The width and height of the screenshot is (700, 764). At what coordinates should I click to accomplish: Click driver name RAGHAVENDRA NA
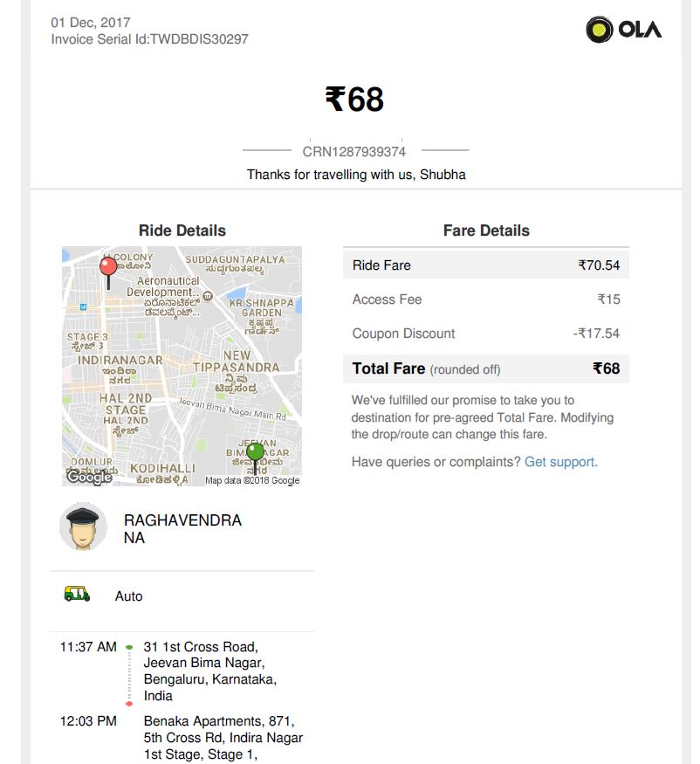click(x=182, y=529)
